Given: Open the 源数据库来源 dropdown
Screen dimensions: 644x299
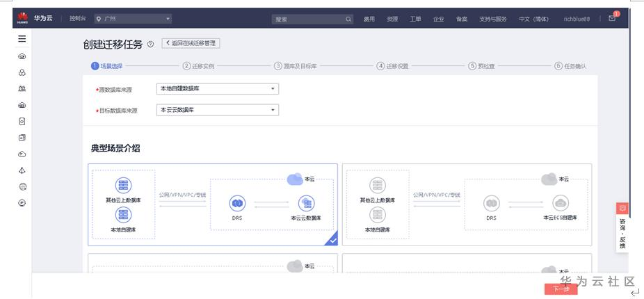Looking at the screenshot, I should click(217, 89).
